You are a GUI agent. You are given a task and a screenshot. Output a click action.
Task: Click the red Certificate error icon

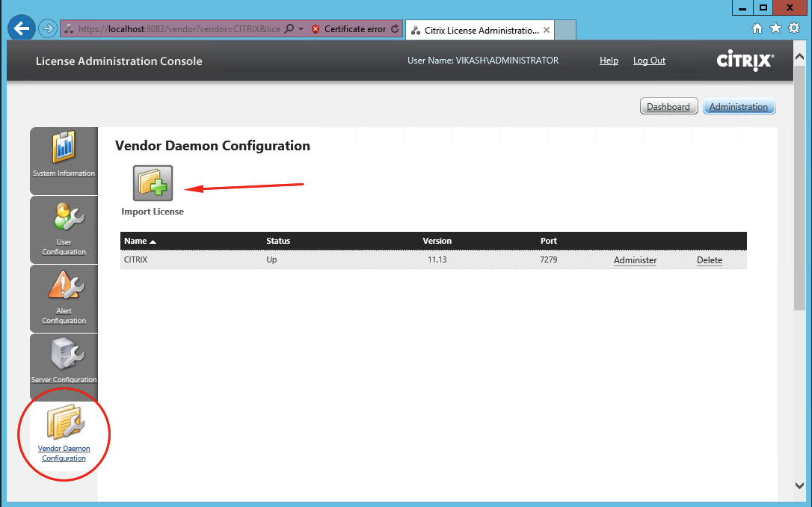[x=316, y=29]
